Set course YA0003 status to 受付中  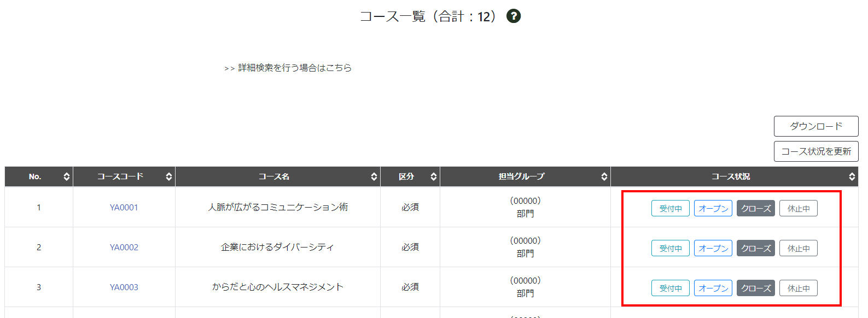670,288
